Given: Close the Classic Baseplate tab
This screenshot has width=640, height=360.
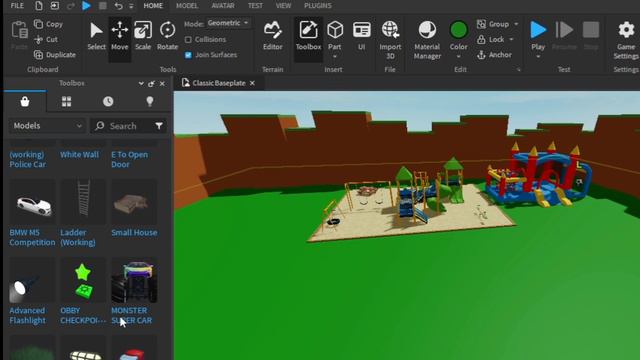Looking at the screenshot, I should click(x=252, y=83).
